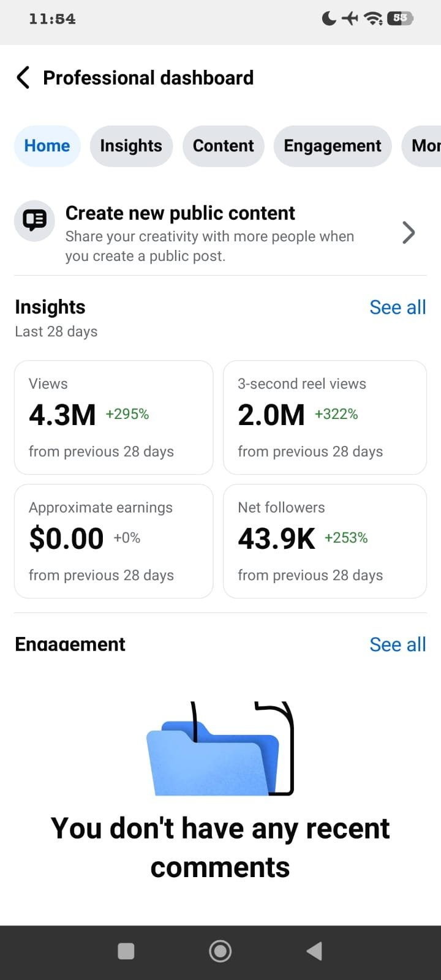This screenshot has height=980, width=441.
Task: Switch to the Insights tab
Action: pyautogui.click(x=131, y=146)
